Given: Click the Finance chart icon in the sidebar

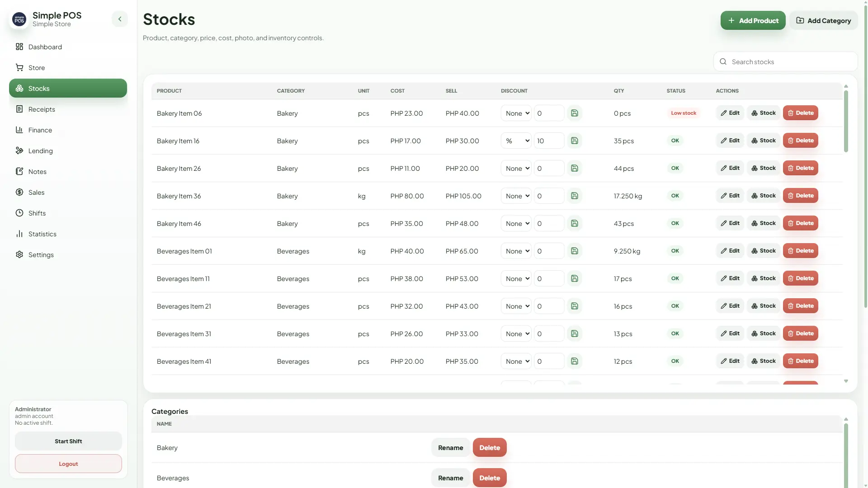Looking at the screenshot, I should [x=19, y=130].
